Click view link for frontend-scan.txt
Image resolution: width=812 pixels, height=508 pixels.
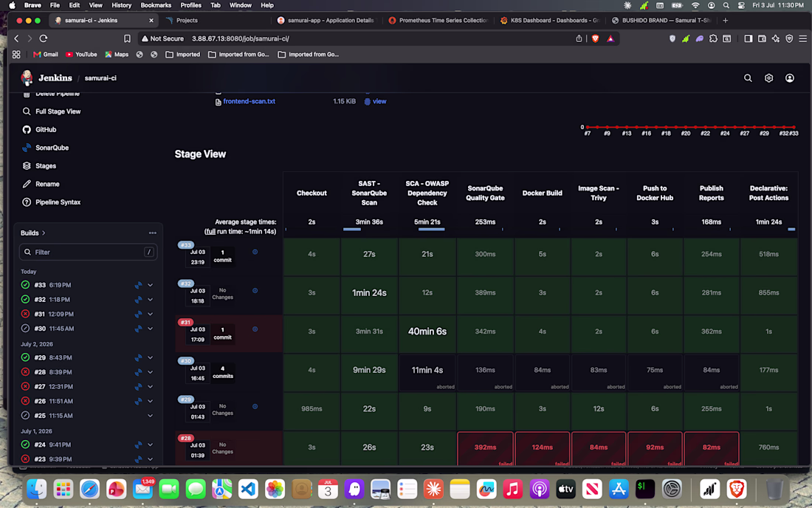tap(379, 101)
